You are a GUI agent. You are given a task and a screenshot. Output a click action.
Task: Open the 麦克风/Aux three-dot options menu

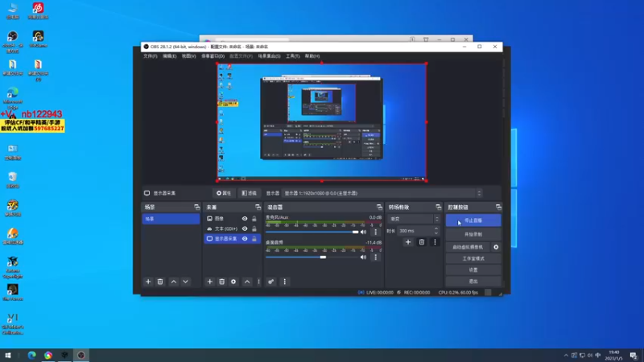coord(375,232)
